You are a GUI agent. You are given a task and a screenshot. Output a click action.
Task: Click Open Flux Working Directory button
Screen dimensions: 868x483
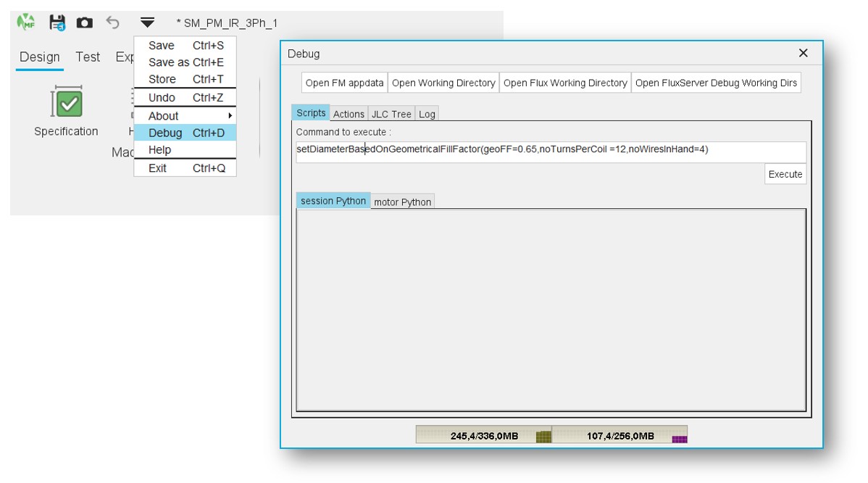point(565,83)
